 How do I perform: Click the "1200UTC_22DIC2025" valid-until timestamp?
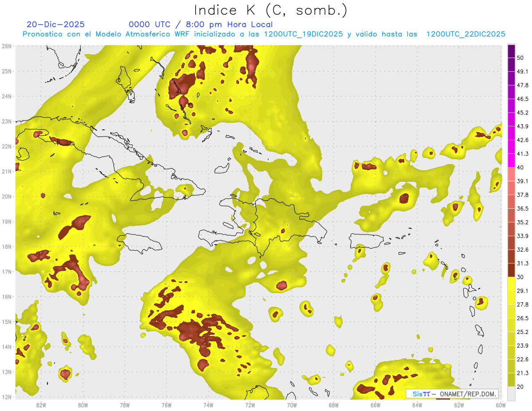[x=465, y=34]
